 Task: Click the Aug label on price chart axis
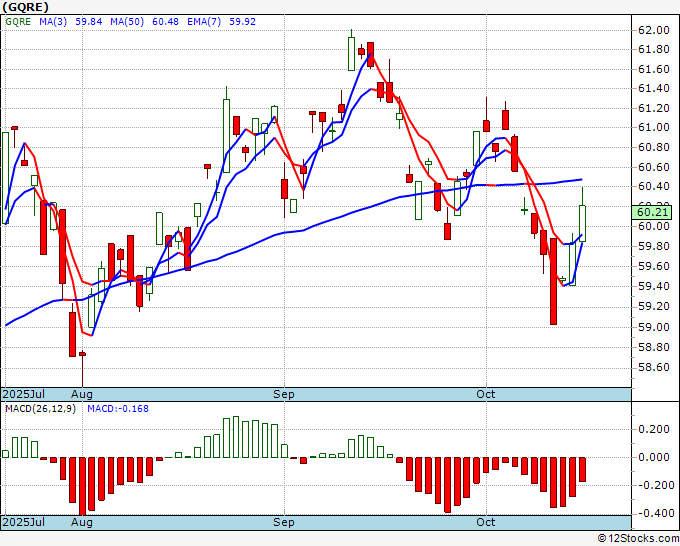(82, 394)
